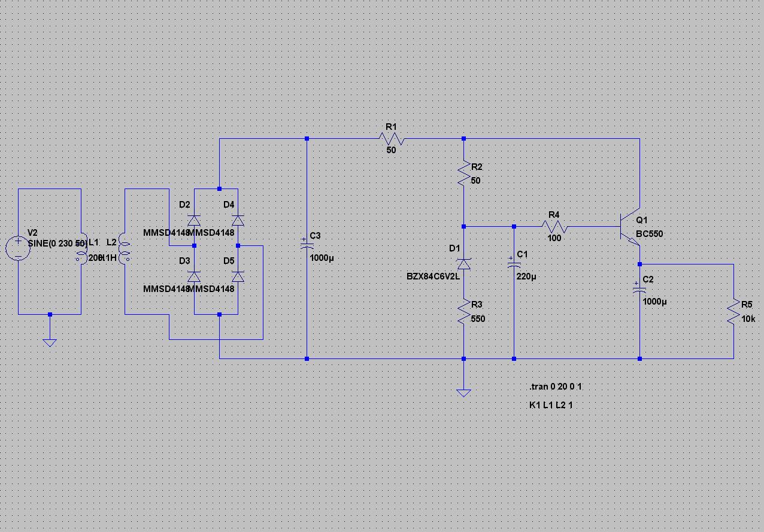This screenshot has width=764, height=532.
Task: Select the C3 capacitor symbol
Action: 307,245
